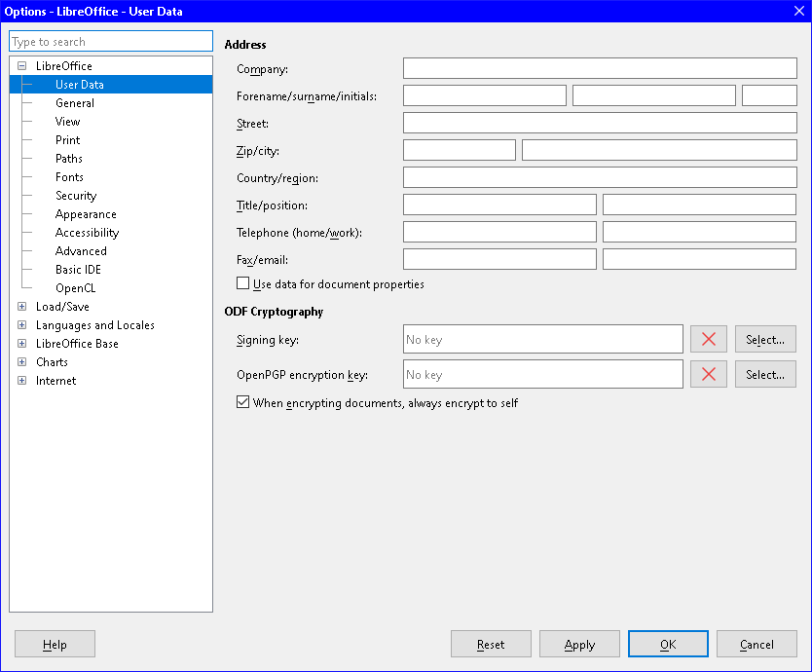Viewport: 812px width, 672px height.
Task: Click into the Company text field
Action: point(600,68)
